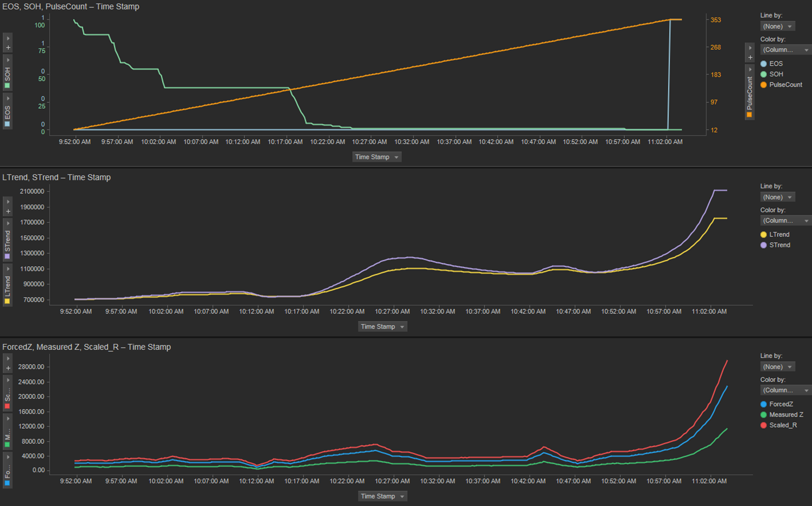This screenshot has width=812, height=506.
Task: Select the Measured Z legend item
Action: coord(782,415)
